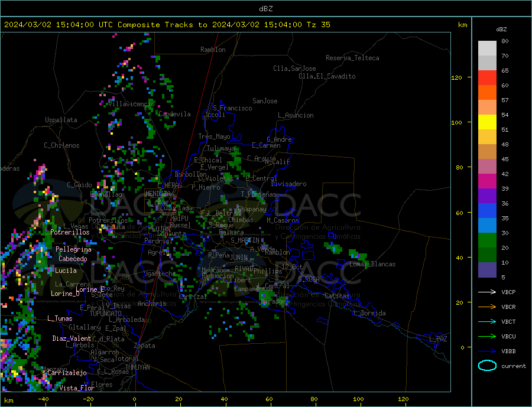Click the yellow timestamp header text
Viewport: 532px width, 407px height.
point(167,25)
